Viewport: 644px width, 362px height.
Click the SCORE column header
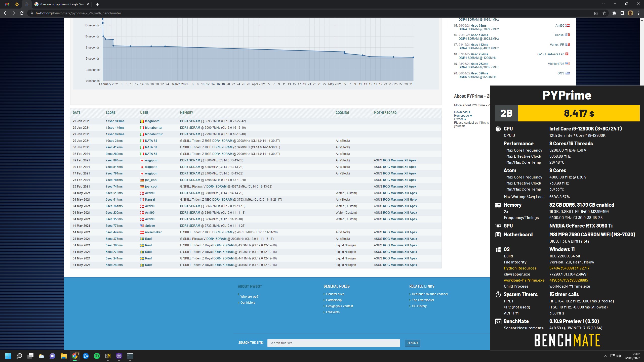[x=110, y=113]
